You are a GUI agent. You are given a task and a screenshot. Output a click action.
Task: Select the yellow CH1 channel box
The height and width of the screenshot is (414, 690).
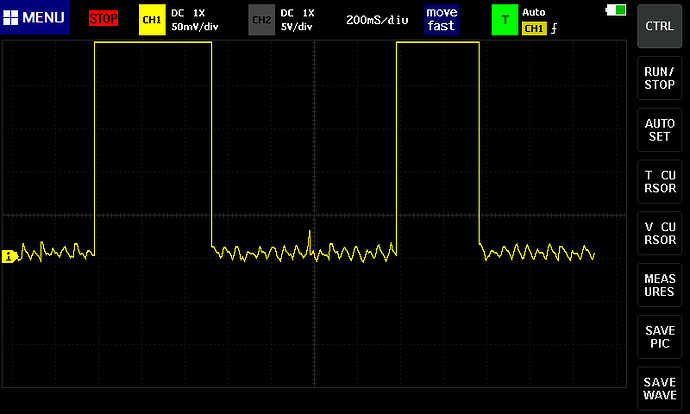click(152, 19)
